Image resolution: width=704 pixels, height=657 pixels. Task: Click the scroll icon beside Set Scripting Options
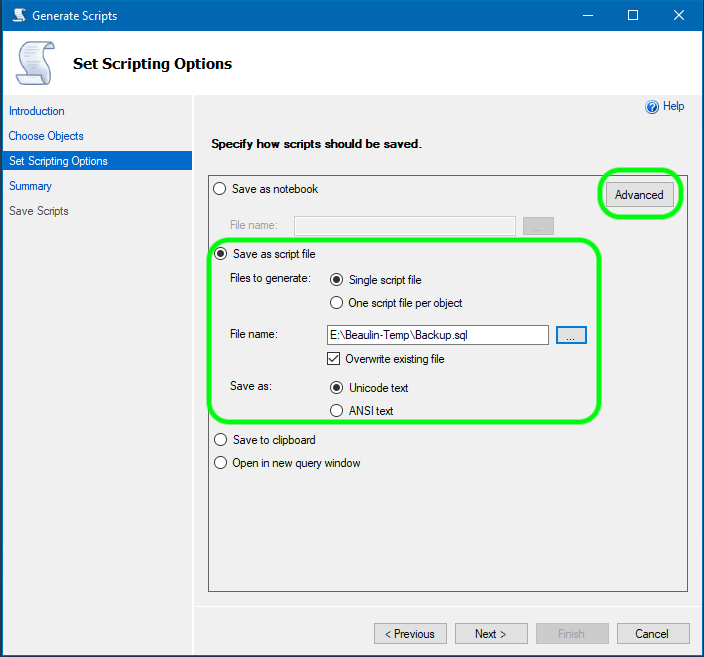click(x=35, y=63)
